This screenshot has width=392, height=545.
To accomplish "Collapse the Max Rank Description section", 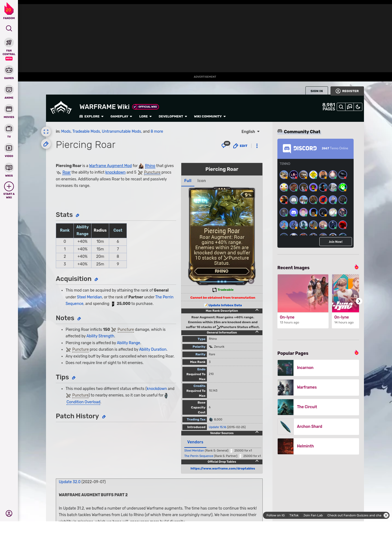I will click(x=257, y=310).
